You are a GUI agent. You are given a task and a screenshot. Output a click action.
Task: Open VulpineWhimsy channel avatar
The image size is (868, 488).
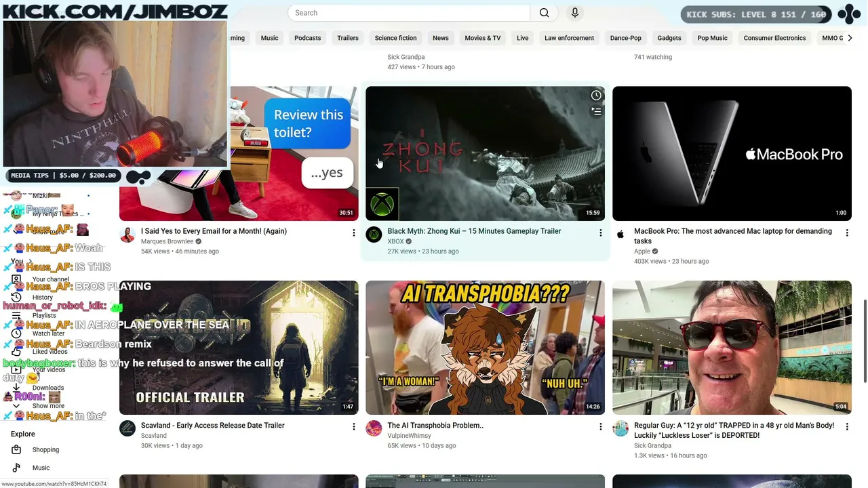point(374,428)
